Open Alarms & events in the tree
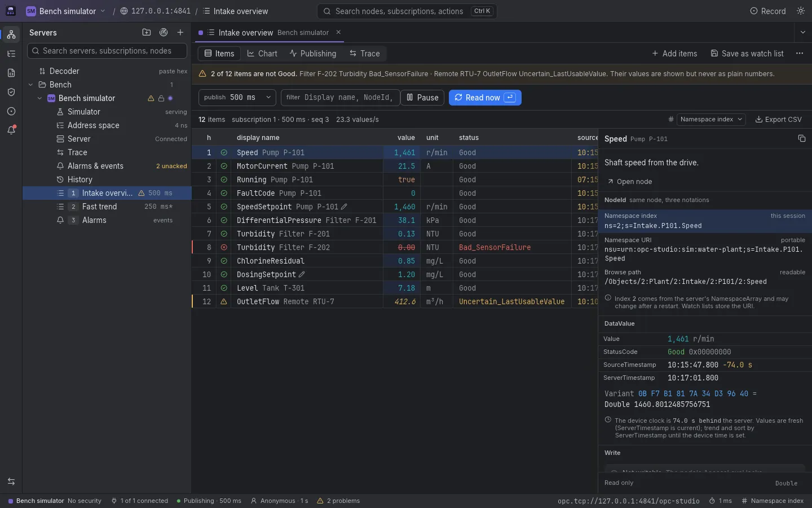 pyautogui.click(x=107, y=166)
